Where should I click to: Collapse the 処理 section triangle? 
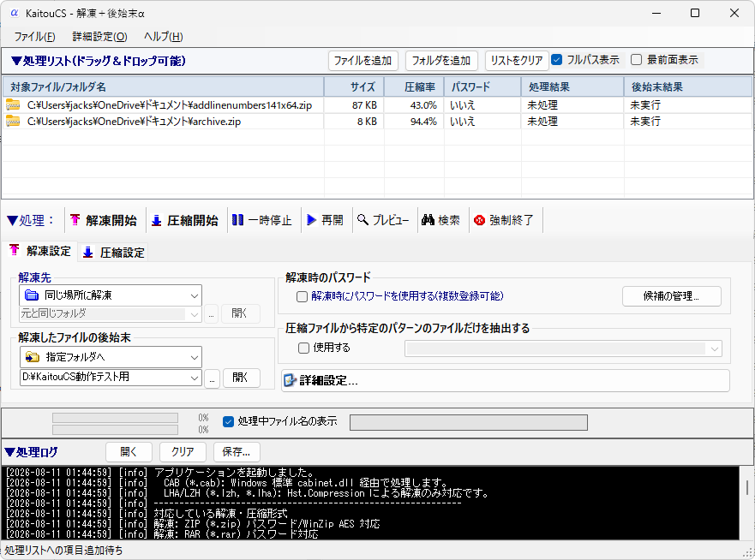coord(13,221)
